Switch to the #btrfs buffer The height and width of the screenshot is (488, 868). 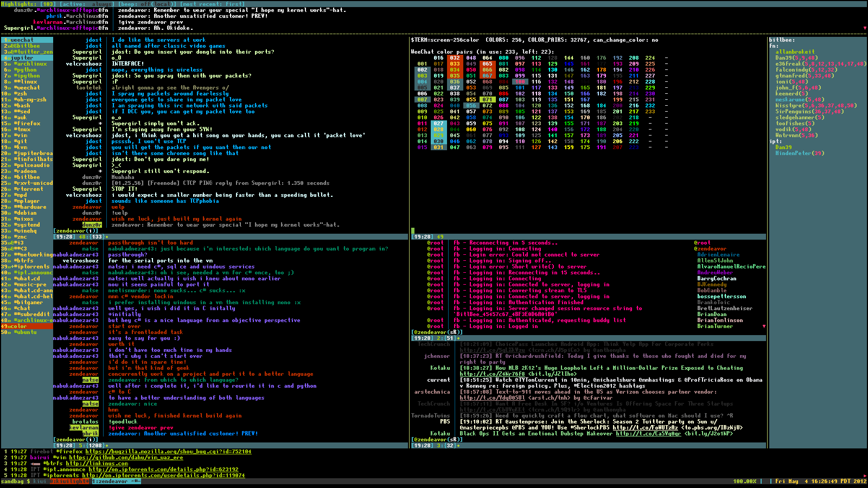click(x=27, y=261)
